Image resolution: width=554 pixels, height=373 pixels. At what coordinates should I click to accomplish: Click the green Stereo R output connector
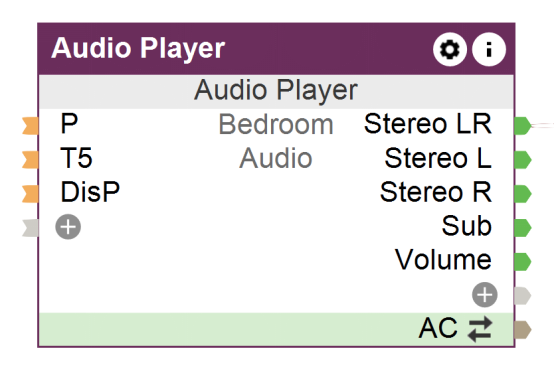pos(523,194)
